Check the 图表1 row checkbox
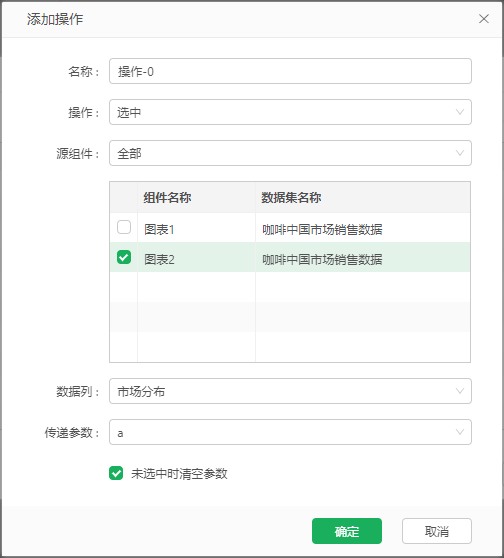The image size is (504, 558). coord(124,227)
